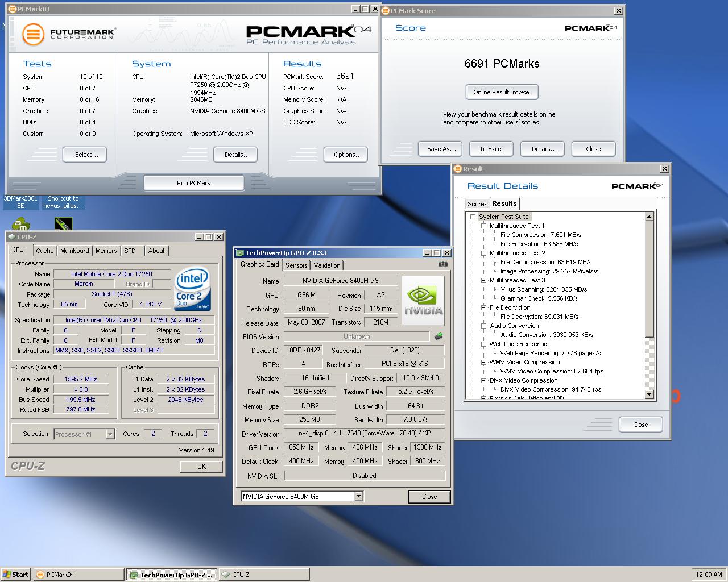Collapse the System Test Suite tree node
This screenshot has width=728, height=582.
coord(473,217)
